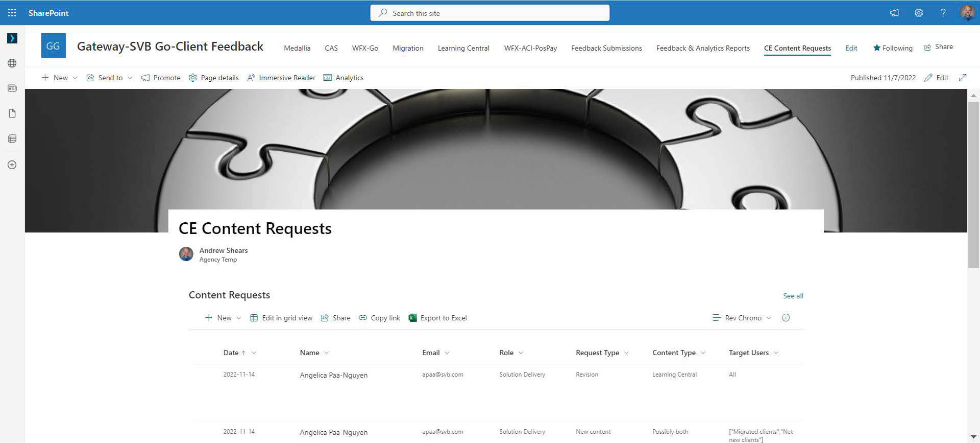Click Copy link in list toolbar
Image resolution: width=980 pixels, height=443 pixels.
pos(379,318)
